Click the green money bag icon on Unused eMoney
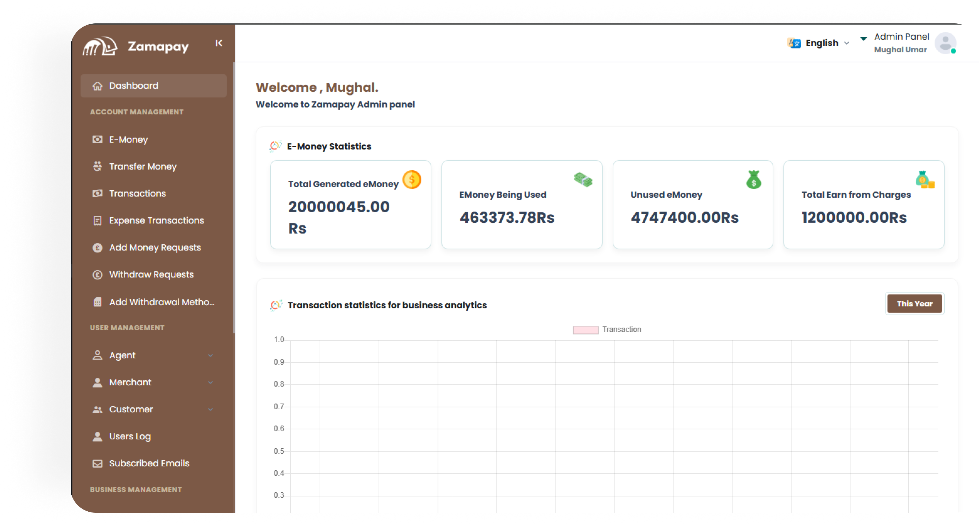 pyautogui.click(x=753, y=180)
